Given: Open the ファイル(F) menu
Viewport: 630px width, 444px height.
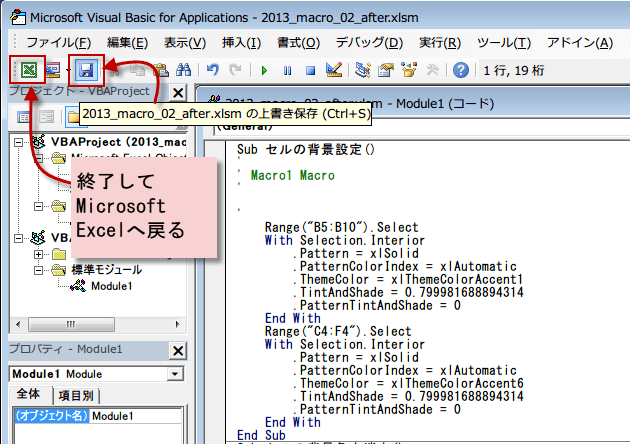Looking at the screenshot, I should pos(59,43).
